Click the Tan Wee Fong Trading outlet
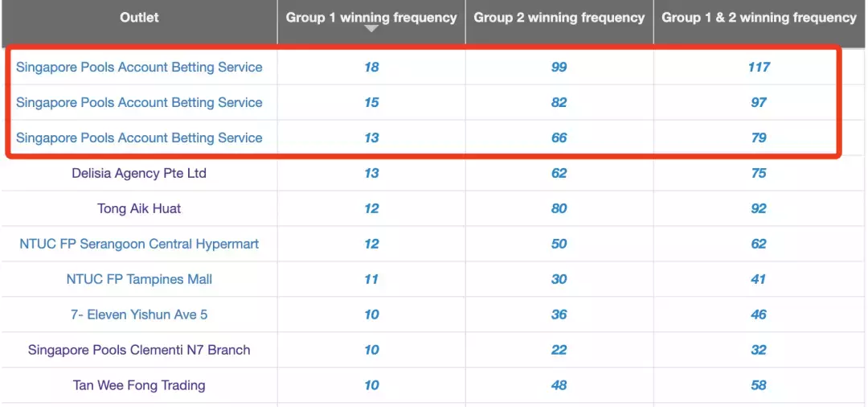 pos(139,385)
